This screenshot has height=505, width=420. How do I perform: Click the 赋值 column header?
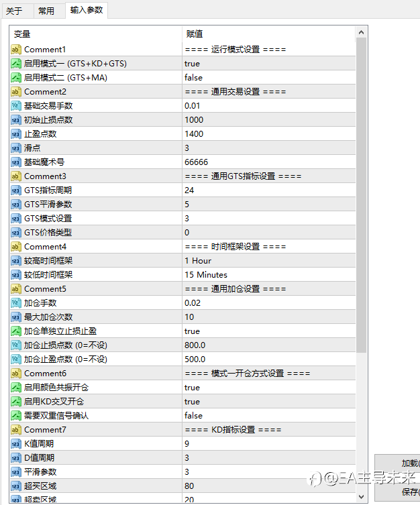(x=269, y=34)
